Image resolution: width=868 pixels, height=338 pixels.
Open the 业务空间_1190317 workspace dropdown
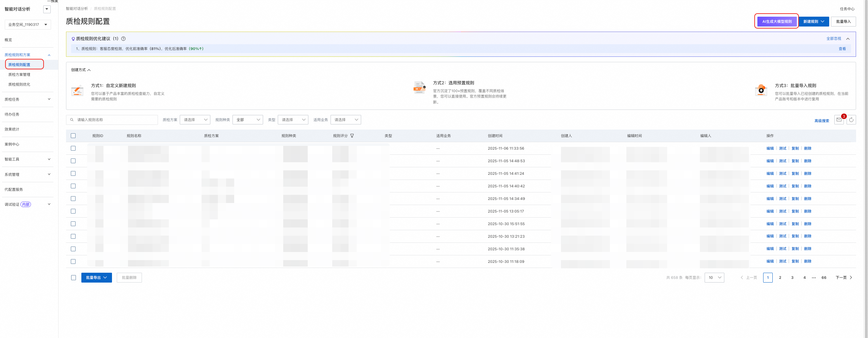click(x=28, y=24)
